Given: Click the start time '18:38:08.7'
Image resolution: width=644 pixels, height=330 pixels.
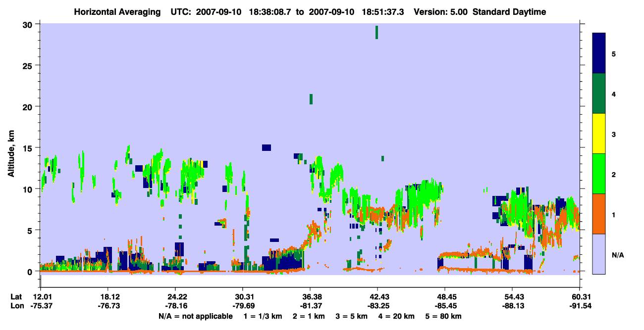Looking at the screenshot, I should pyautogui.click(x=269, y=12).
